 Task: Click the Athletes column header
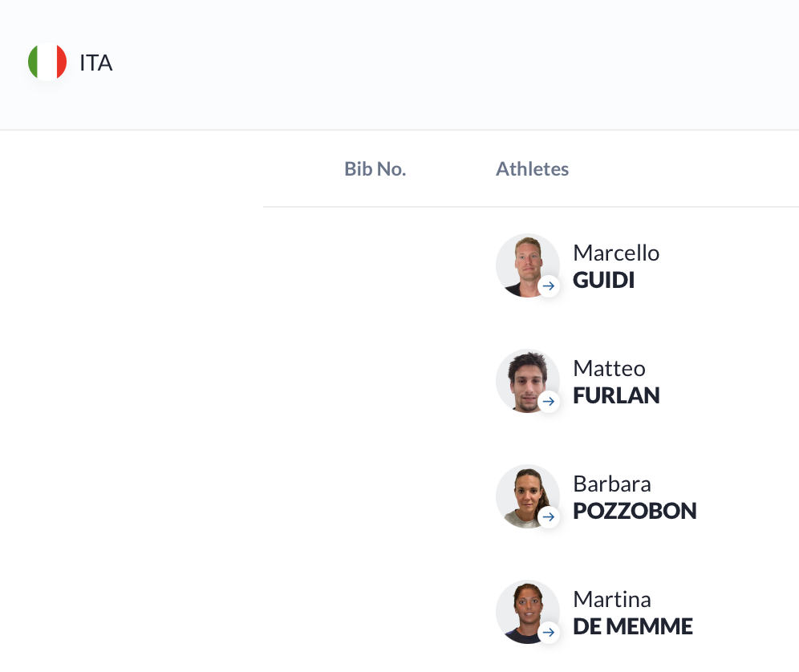click(532, 168)
